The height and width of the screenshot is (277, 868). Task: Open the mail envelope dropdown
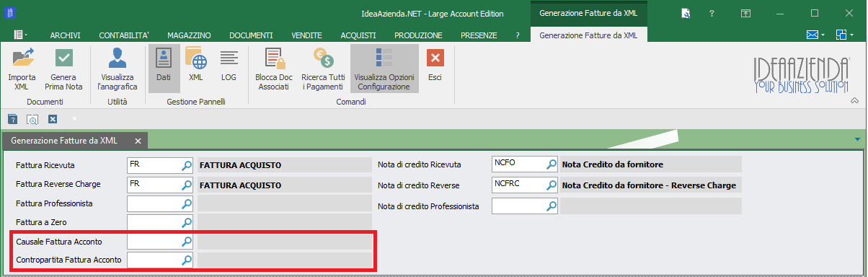[x=815, y=35]
